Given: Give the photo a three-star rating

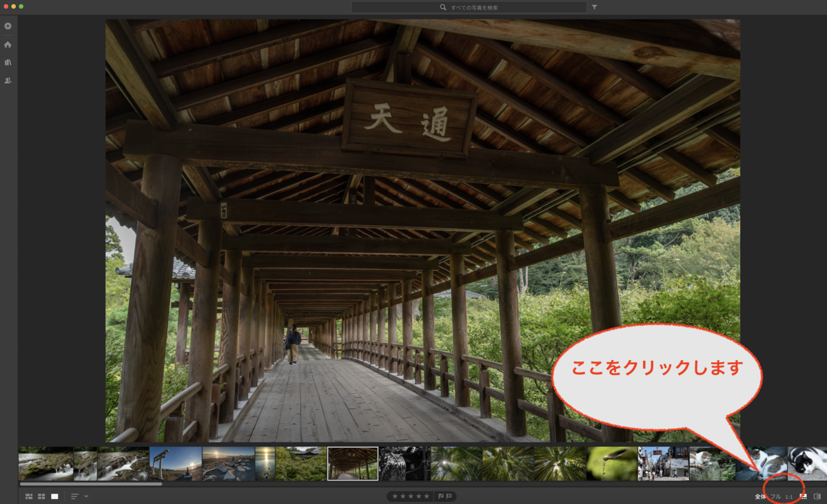Looking at the screenshot, I should point(411,496).
